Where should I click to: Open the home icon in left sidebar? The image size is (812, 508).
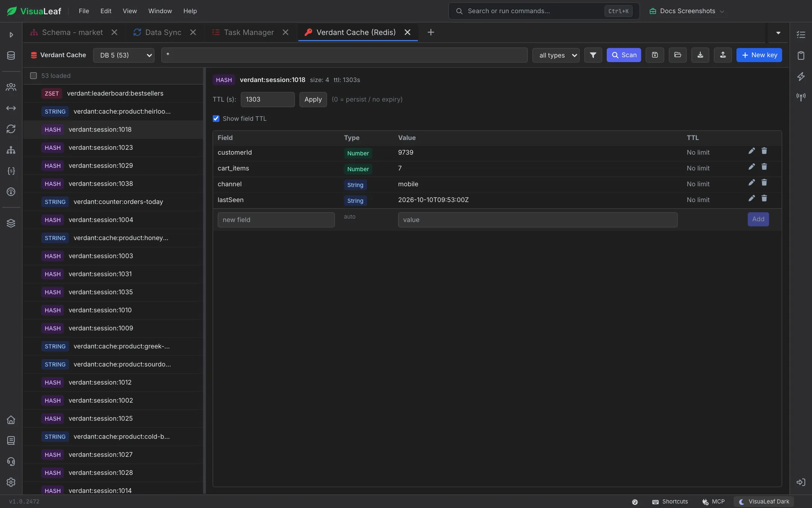[x=11, y=420]
